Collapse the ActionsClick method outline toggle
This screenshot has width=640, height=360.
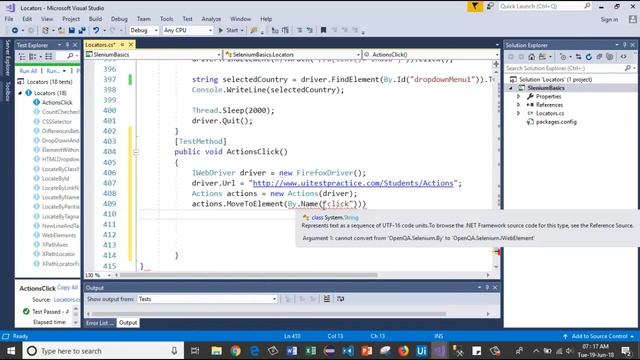point(136,152)
